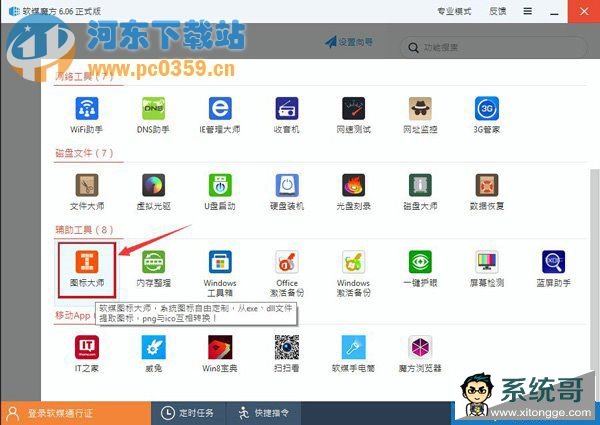Open the WiFi助手 tool

[87, 109]
